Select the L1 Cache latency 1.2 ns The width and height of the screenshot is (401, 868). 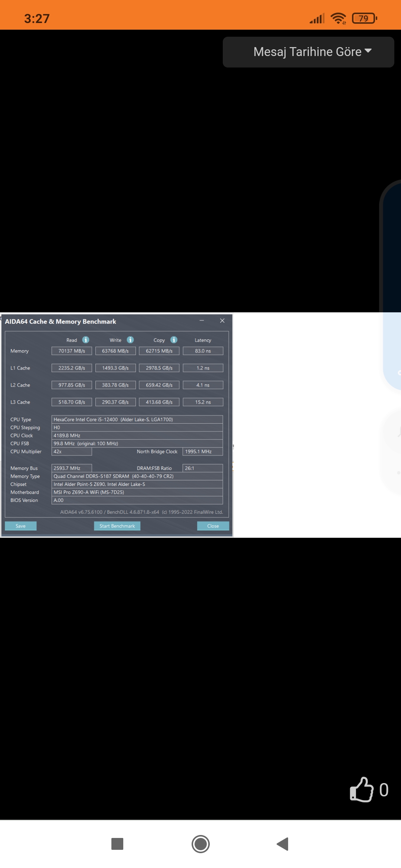pyautogui.click(x=203, y=368)
